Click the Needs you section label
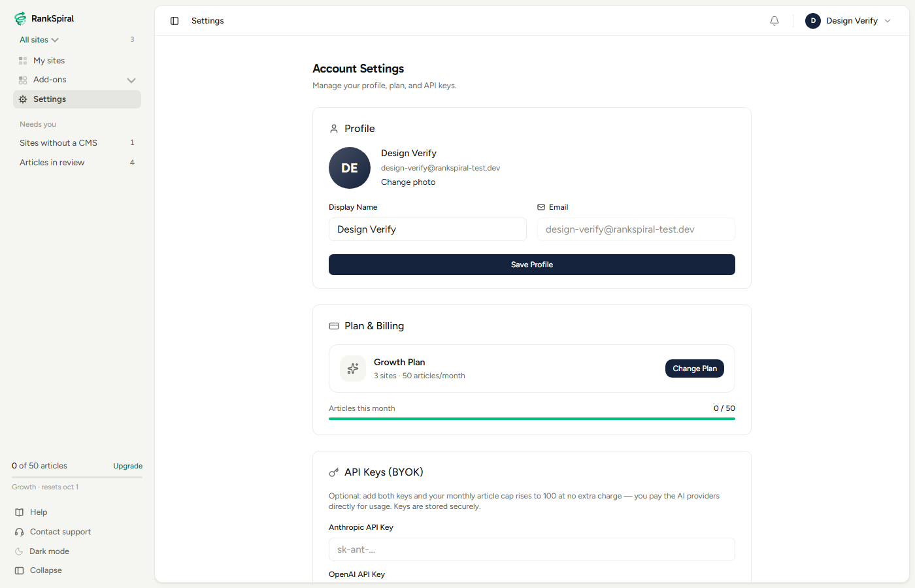915x588 pixels. tap(38, 124)
